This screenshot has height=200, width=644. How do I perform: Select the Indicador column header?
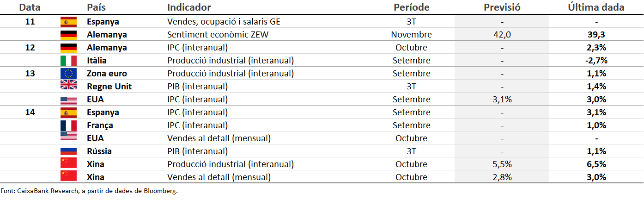pyautogui.click(x=189, y=7)
